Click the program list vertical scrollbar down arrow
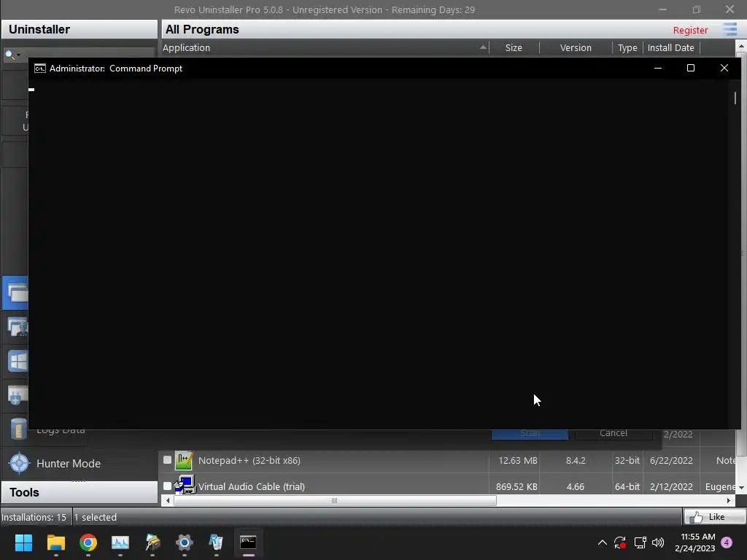The width and height of the screenshot is (747, 560). point(741,488)
